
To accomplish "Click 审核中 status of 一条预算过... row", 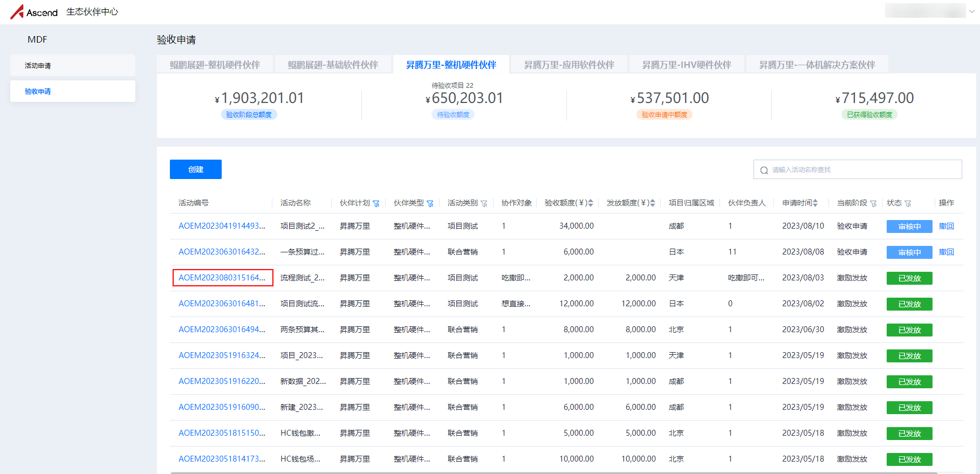I will (x=909, y=252).
